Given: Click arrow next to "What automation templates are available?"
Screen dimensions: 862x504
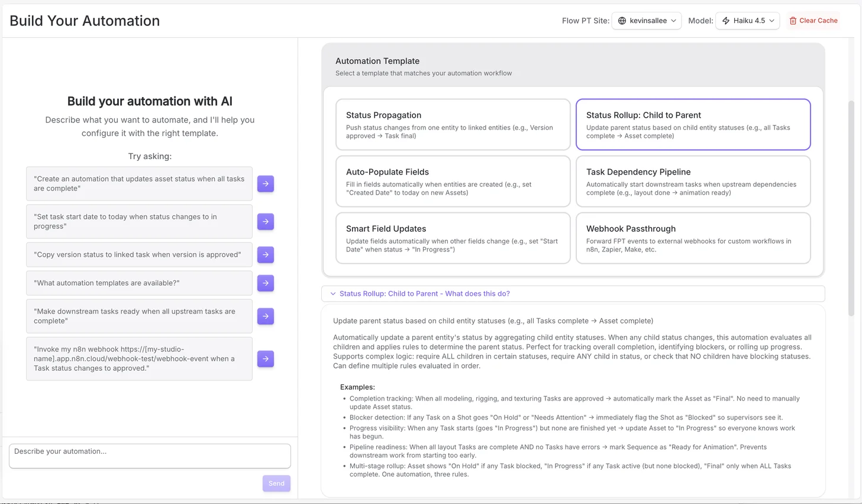Looking at the screenshot, I should coord(265,283).
